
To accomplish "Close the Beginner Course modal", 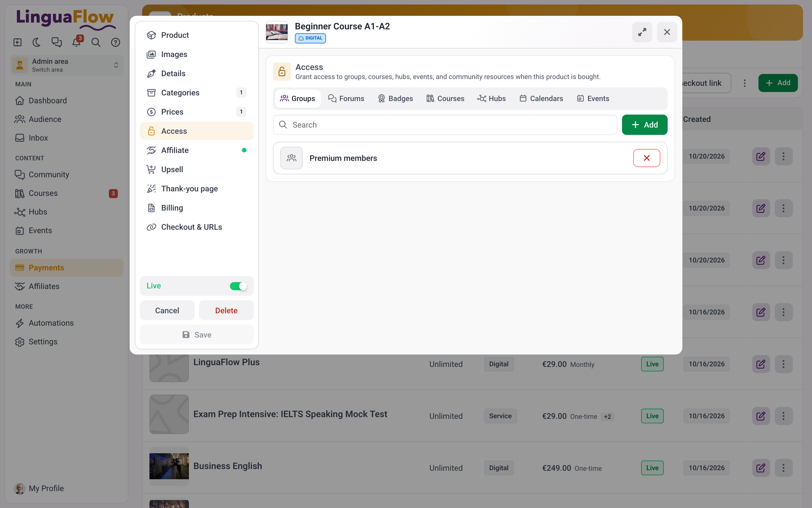I will pos(667,32).
